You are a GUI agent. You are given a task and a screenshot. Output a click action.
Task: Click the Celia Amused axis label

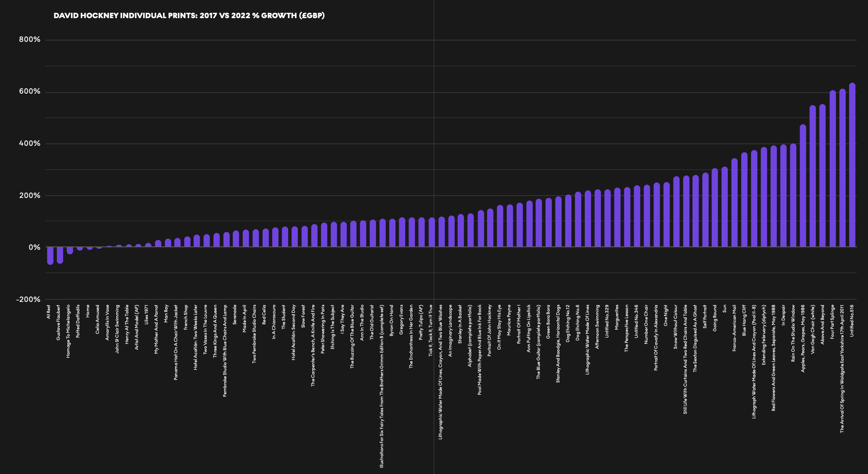point(98,320)
